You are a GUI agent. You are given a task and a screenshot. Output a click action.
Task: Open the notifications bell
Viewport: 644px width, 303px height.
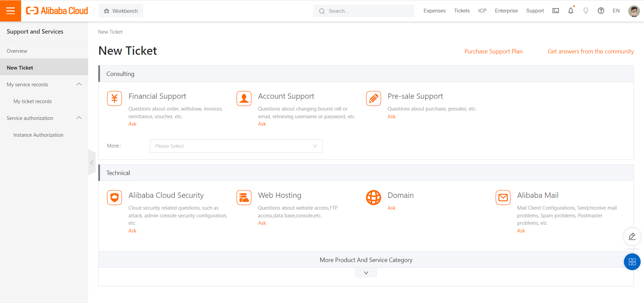571,11
